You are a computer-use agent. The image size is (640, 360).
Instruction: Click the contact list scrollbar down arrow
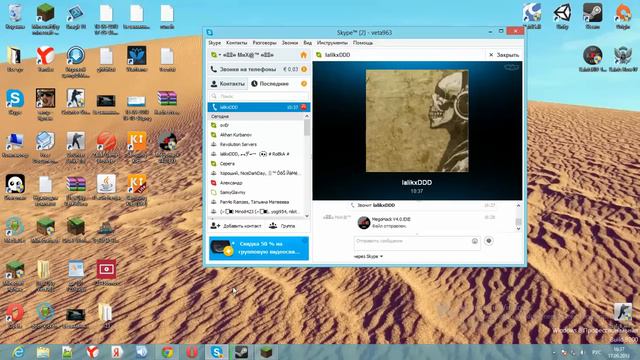[307, 216]
